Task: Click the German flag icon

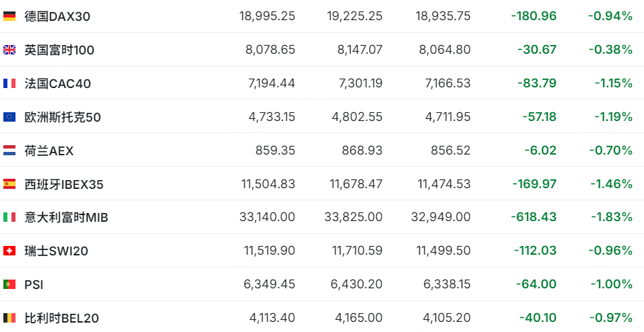Action: [x=9, y=15]
